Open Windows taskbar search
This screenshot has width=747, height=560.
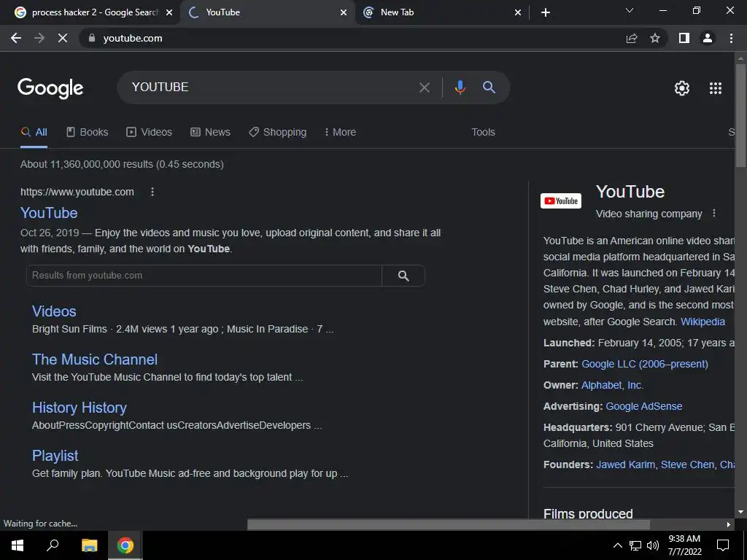(x=53, y=545)
